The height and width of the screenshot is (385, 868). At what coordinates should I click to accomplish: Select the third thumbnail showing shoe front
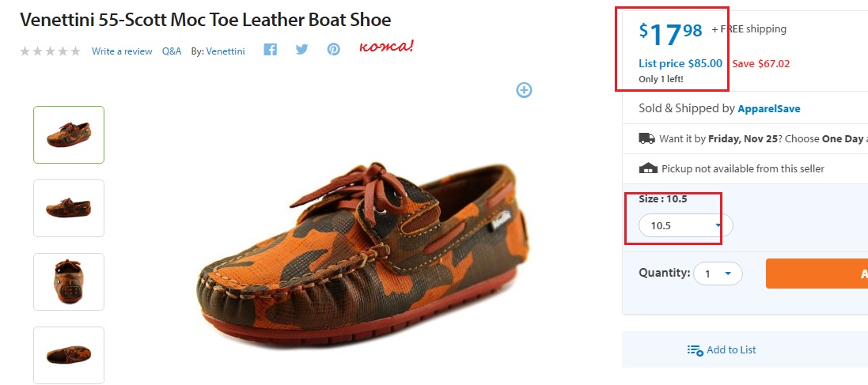(69, 281)
